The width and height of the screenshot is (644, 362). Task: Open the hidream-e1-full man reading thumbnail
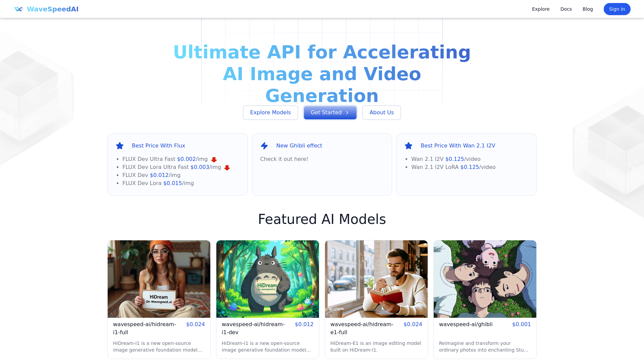click(x=376, y=279)
